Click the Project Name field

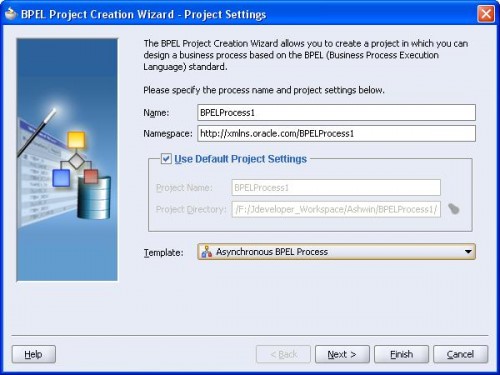[336, 187]
